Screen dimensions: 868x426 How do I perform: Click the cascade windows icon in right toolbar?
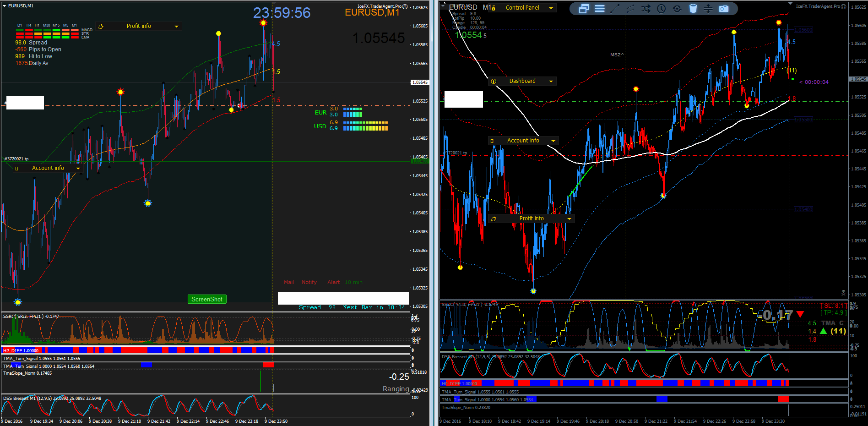coord(584,9)
